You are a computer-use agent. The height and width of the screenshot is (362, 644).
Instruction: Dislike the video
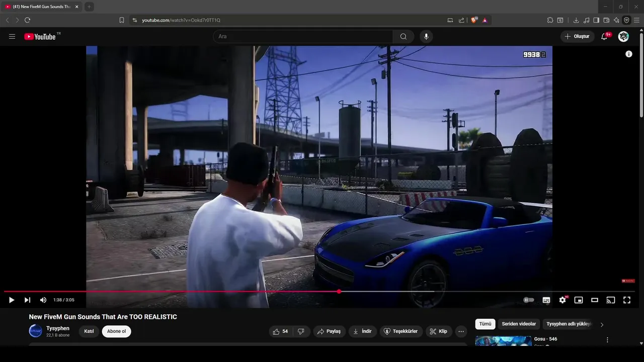click(301, 331)
